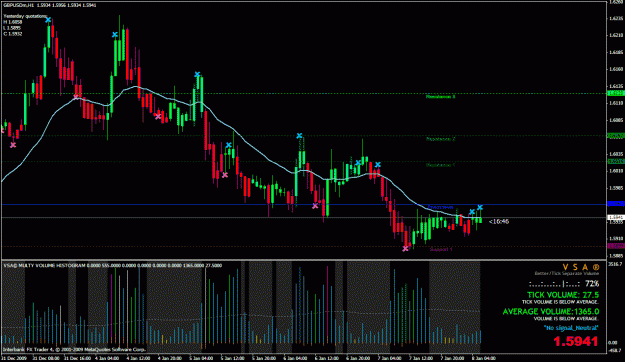Click the 7 Jan 04:00 time axis label

tap(389, 358)
